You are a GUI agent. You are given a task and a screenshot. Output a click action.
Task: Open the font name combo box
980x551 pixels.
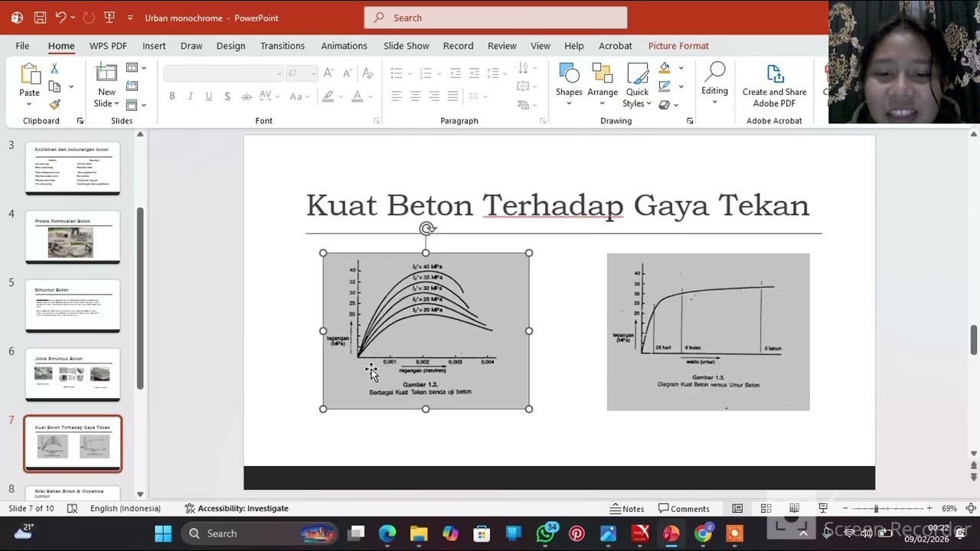223,73
